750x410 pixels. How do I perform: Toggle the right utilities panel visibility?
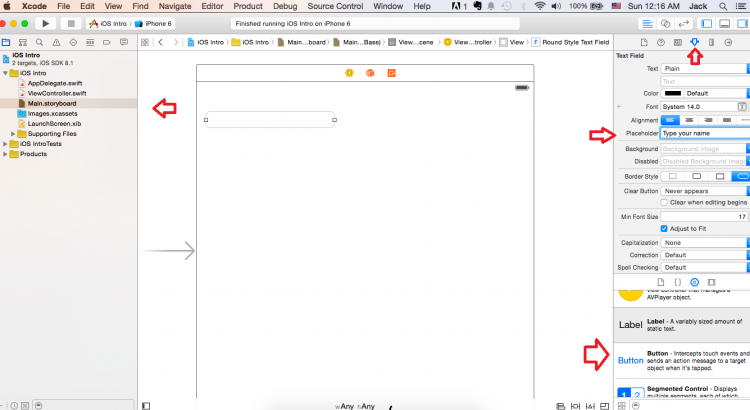739,22
